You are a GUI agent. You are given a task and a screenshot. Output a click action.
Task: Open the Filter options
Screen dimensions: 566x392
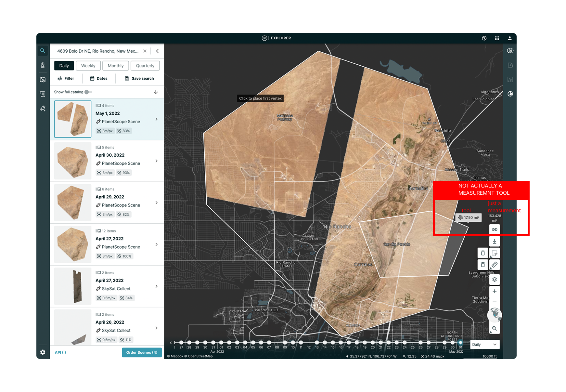point(66,78)
